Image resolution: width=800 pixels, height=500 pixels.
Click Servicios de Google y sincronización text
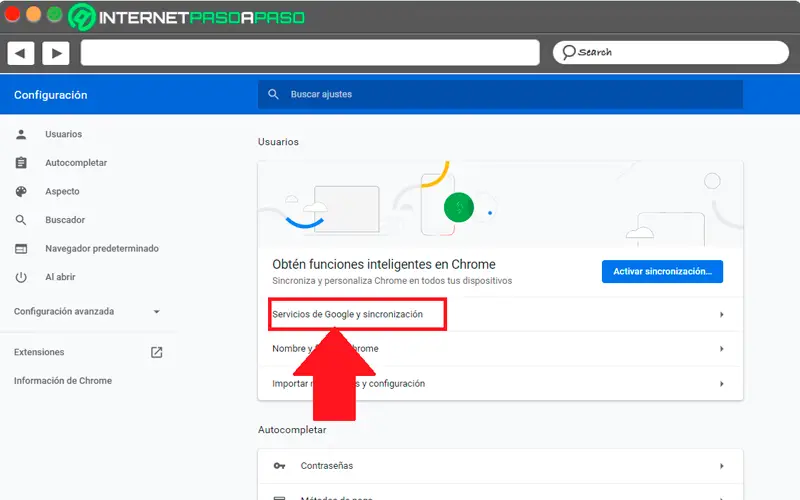tap(347, 314)
